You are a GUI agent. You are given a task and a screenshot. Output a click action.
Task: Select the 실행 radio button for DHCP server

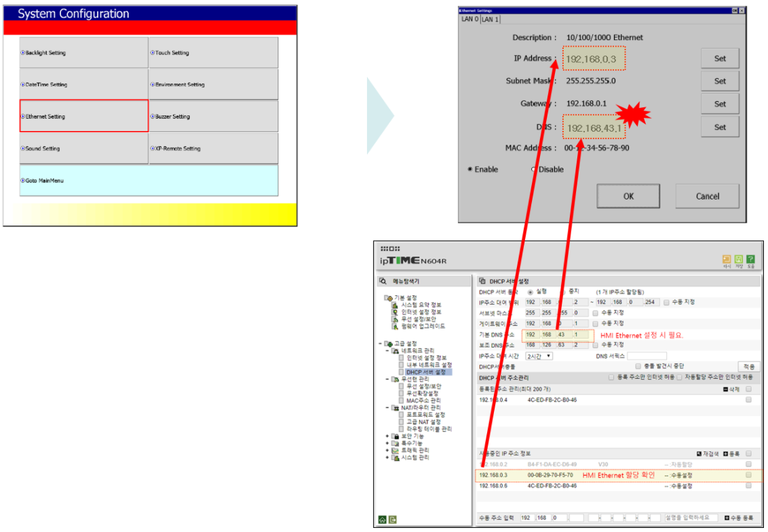point(530,292)
